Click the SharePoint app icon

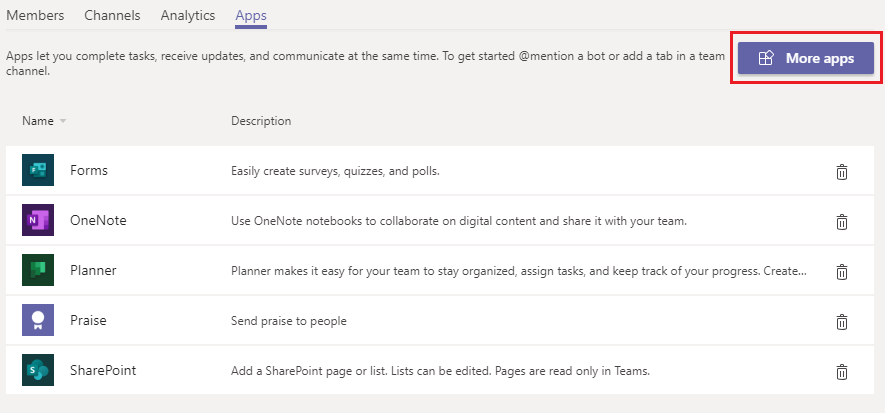[x=37, y=371]
